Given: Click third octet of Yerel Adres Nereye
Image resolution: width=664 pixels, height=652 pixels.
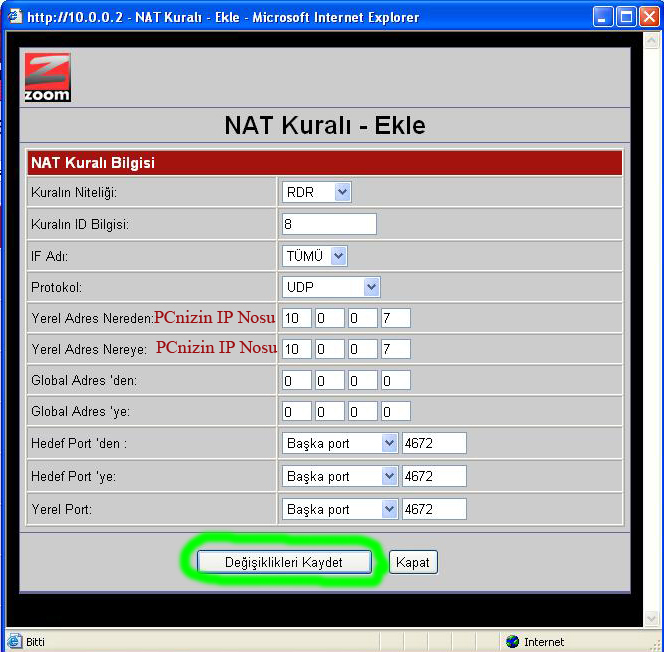Looking at the screenshot, I should point(362,349).
